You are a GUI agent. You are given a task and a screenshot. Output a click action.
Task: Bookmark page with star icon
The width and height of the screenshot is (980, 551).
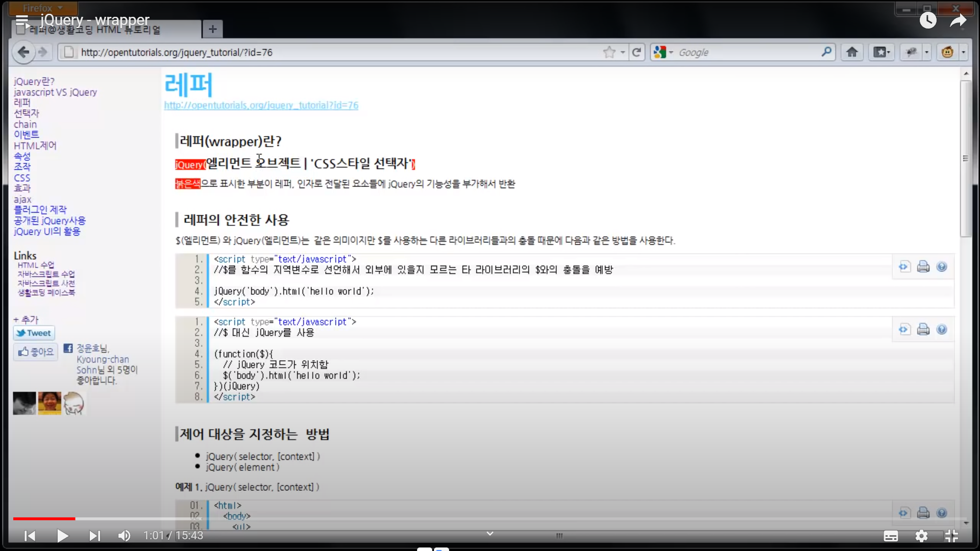pos(609,52)
